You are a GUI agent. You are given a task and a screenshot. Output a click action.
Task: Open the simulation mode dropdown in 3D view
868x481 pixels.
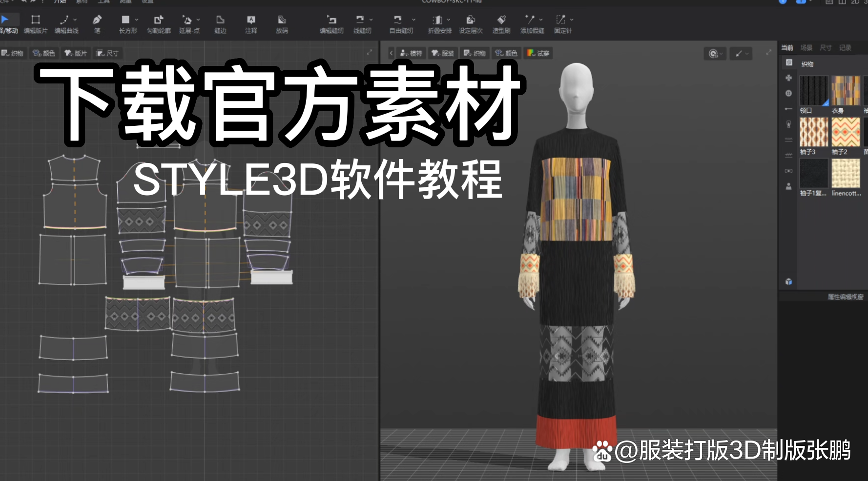[x=715, y=54]
